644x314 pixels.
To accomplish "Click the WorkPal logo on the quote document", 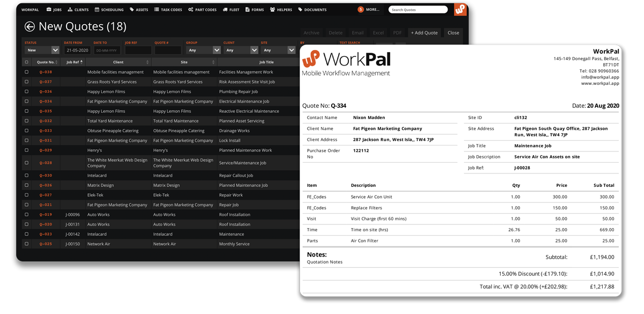I will 346,63.
